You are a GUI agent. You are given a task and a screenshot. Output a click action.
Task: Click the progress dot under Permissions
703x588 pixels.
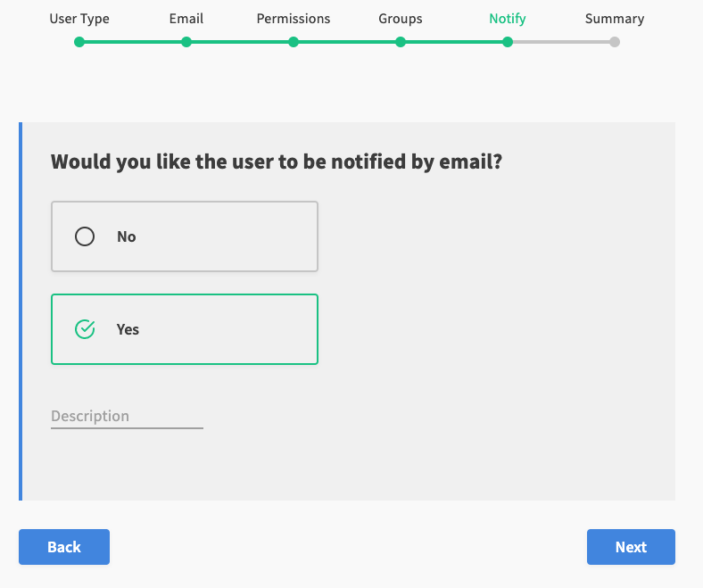tap(294, 42)
